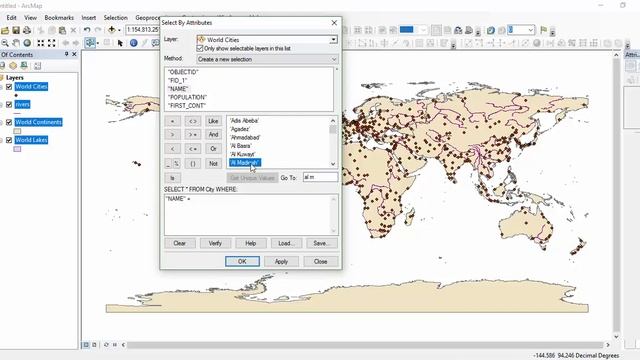This screenshot has width=640, height=360.
Task: Click the rivers line symbol in the contents
Action: tap(17, 113)
